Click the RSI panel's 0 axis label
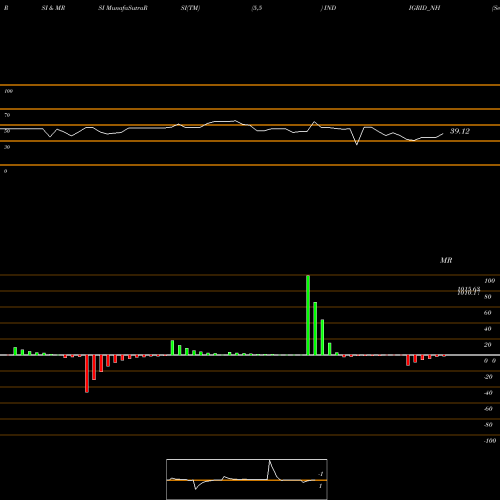The image size is (500, 500). (x=5, y=171)
